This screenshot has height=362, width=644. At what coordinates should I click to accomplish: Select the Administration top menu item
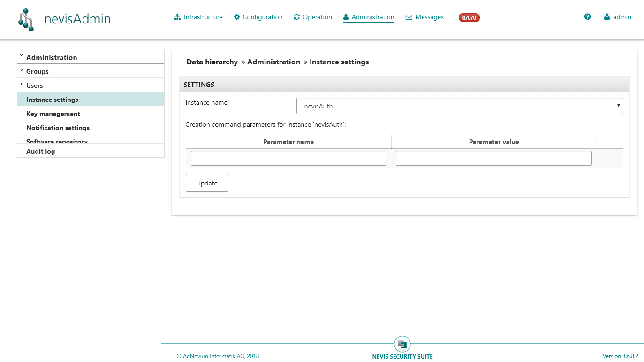[x=369, y=17]
